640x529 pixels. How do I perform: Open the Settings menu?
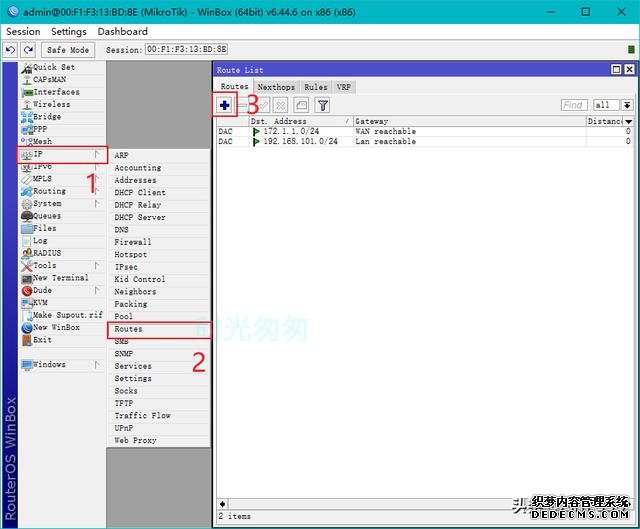[69, 31]
